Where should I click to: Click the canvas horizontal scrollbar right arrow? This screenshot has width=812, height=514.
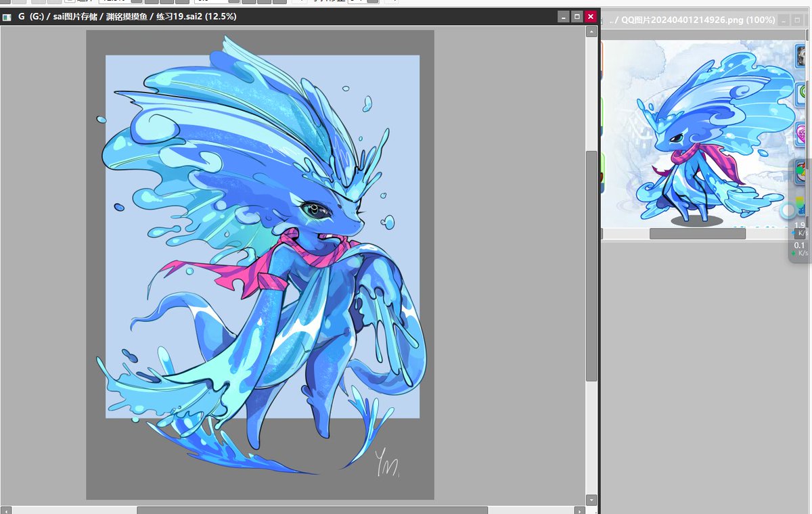[579, 511]
